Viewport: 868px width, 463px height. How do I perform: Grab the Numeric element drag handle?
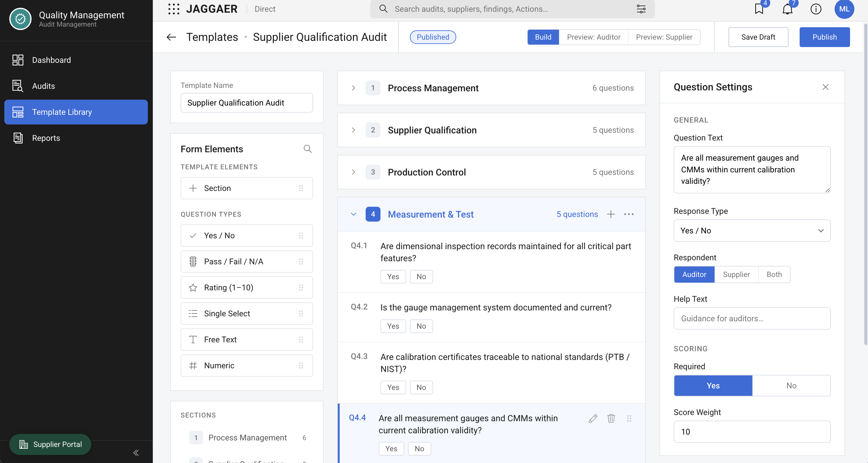coord(301,365)
